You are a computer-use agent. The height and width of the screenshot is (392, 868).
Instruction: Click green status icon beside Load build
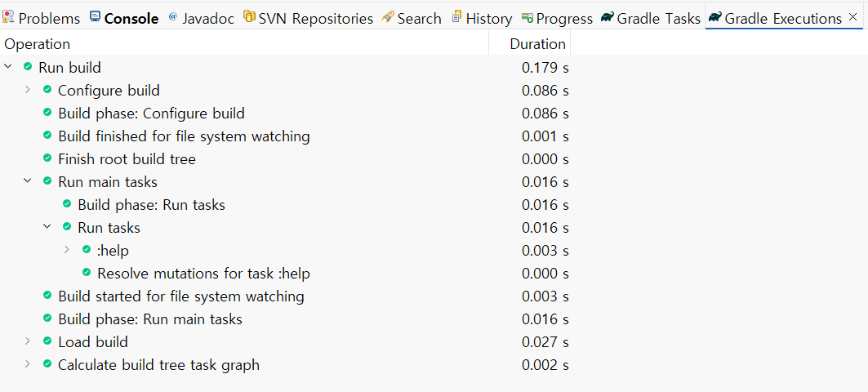click(47, 341)
